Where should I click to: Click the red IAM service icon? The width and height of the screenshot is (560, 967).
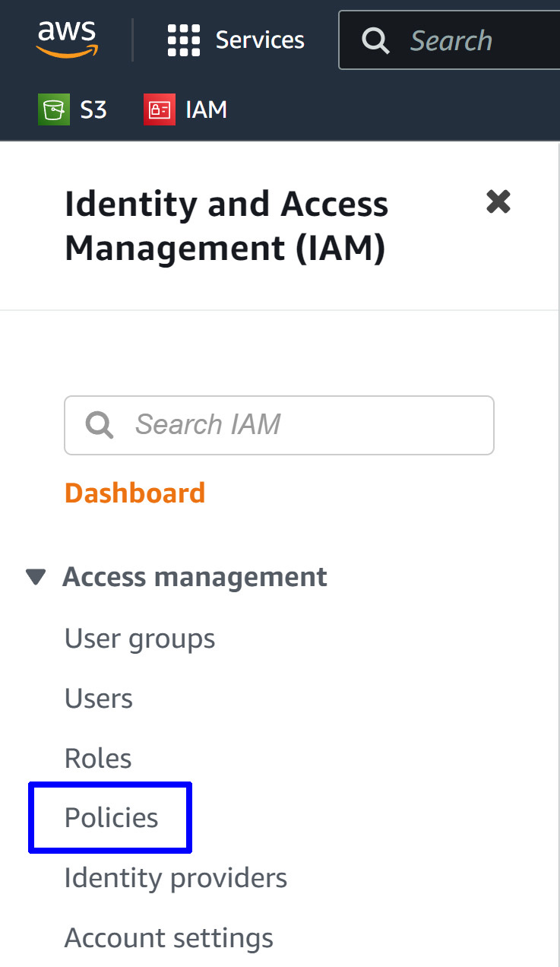pyautogui.click(x=160, y=109)
